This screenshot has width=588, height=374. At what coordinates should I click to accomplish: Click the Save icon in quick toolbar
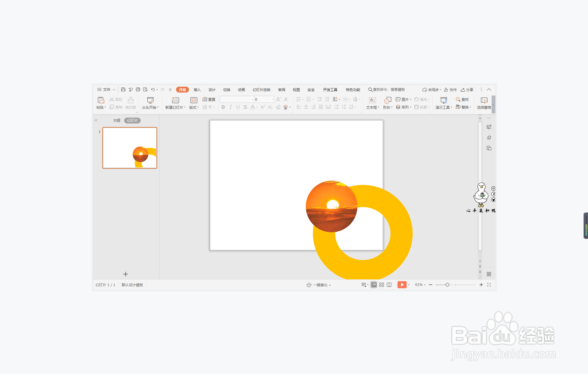[x=123, y=90]
